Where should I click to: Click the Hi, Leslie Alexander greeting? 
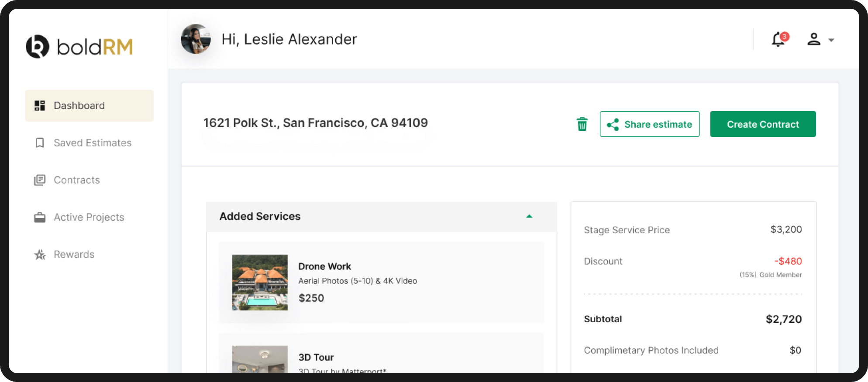pos(289,39)
